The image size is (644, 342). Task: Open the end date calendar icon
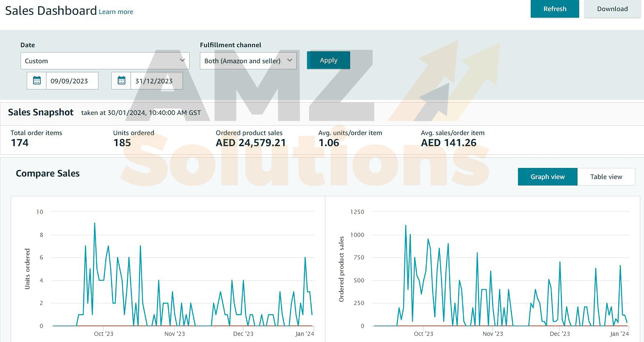coord(121,81)
